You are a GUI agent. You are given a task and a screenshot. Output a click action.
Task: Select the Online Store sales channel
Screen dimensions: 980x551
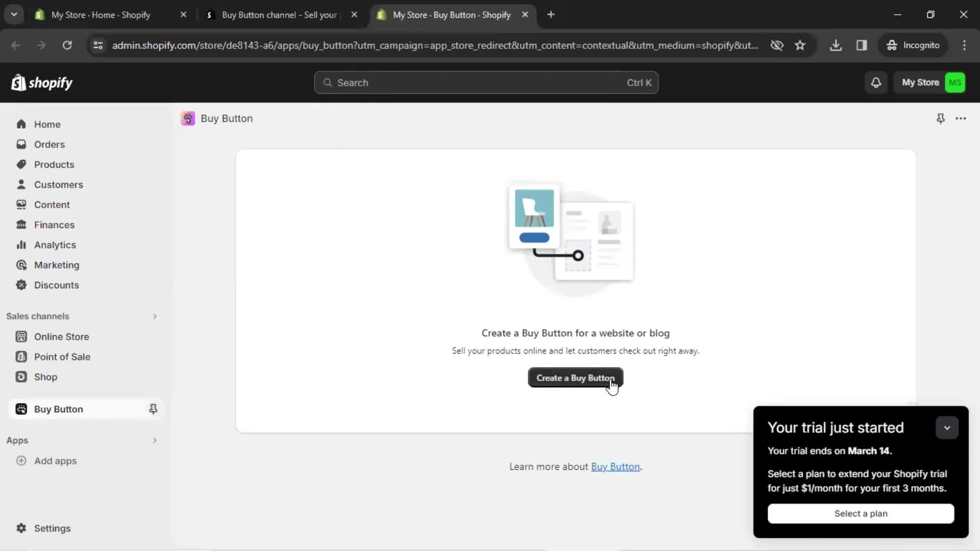tap(61, 336)
